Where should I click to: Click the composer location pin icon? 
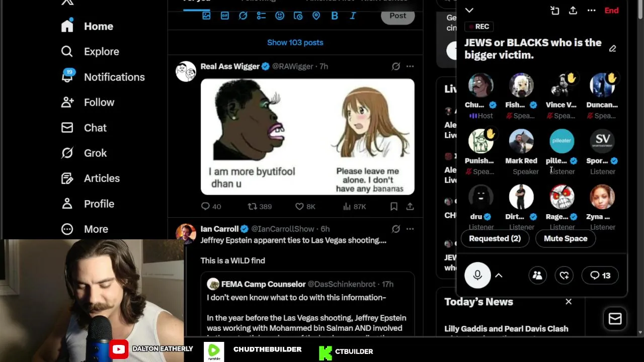pos(316,16)
